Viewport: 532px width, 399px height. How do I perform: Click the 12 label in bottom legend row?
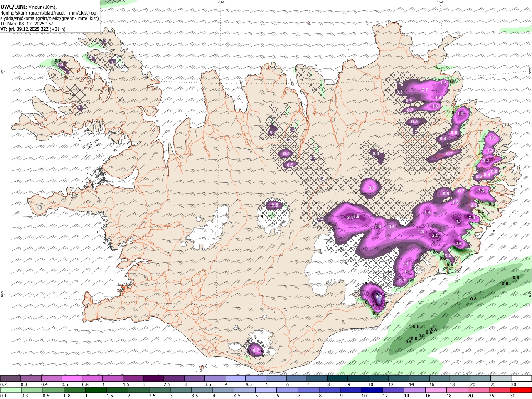point(385,396)
